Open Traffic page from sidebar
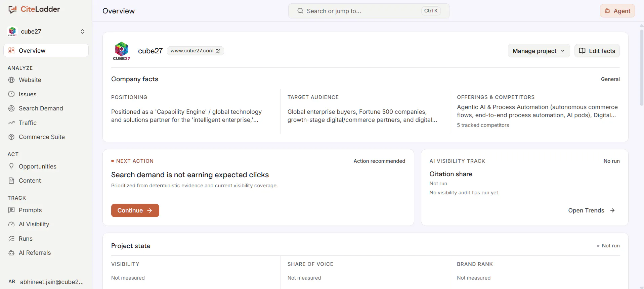The height and width of the screenshot is (289, 644). [x=46, y=123]
